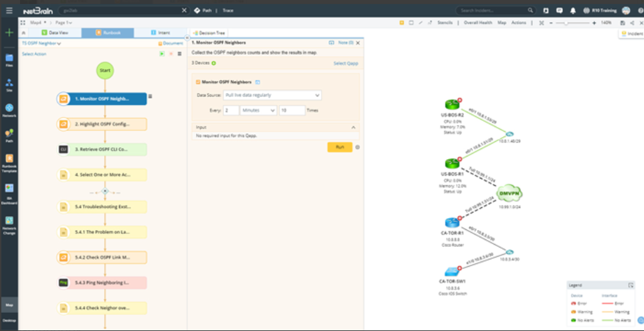Open the Note (0) link
This screenshot has height=331, width=644.
(x=346, y=43)
